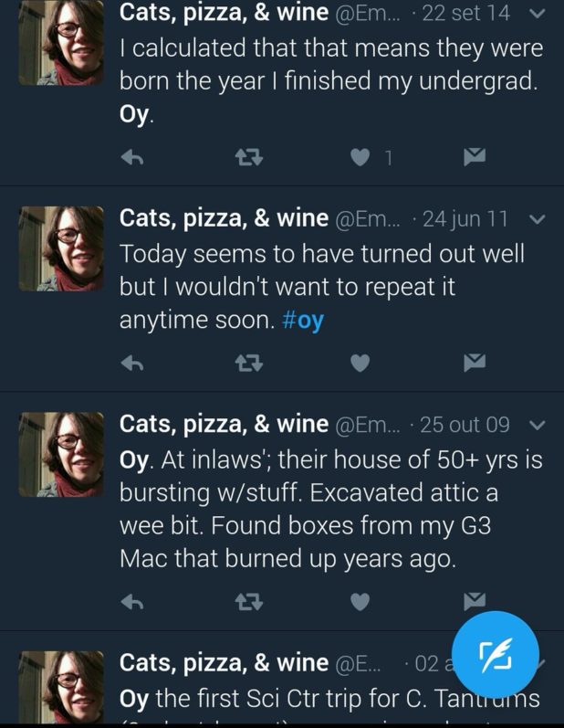Expand the 24 jun 11 tweet menu arrow

pyautogui.click(x=538, y=219)
